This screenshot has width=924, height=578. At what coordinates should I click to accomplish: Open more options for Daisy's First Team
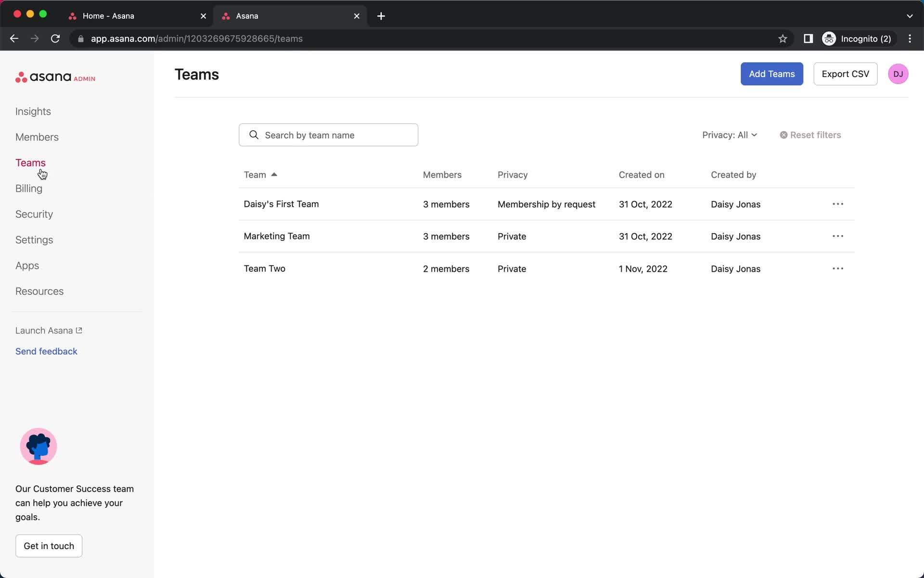click(x=838, y=204)
